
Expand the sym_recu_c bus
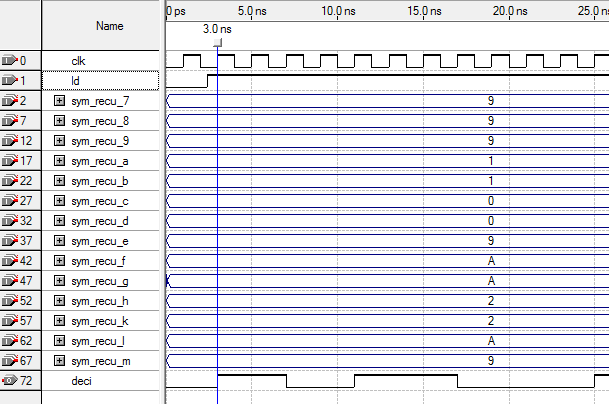click(59, 201)
